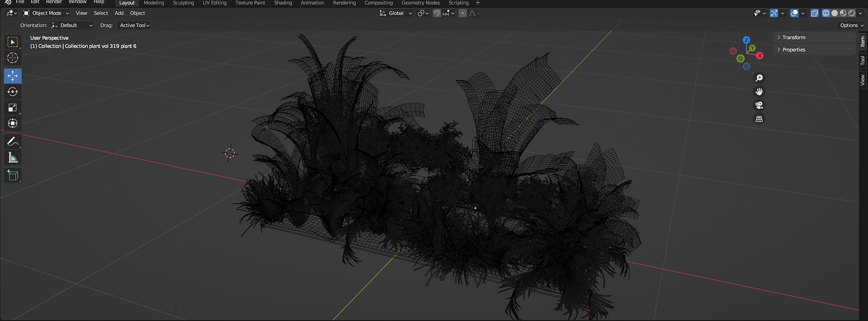868x321 pixels.
Task: Click the red X axis gizmo
Action: pos(760,56)
